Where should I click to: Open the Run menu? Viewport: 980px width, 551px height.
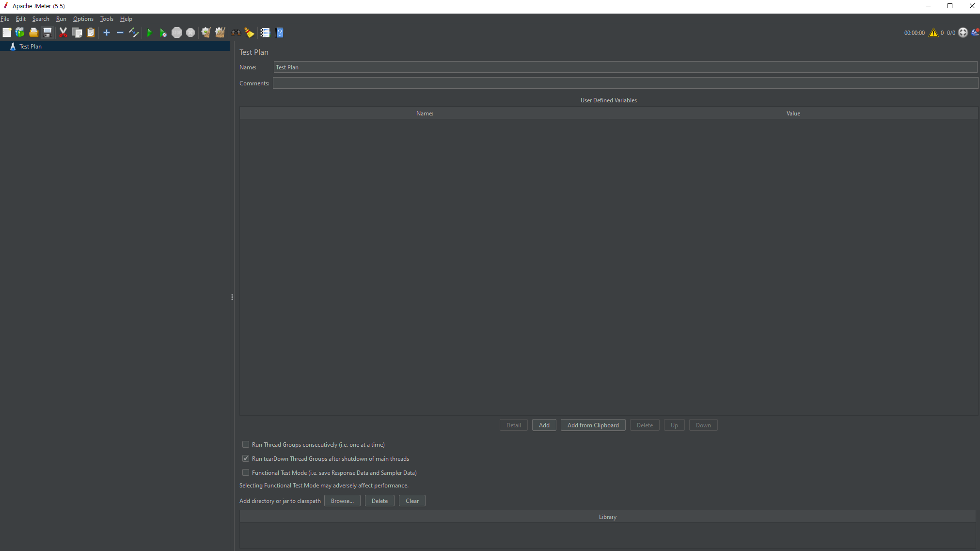pyautogui.click(x=61, y=19)
